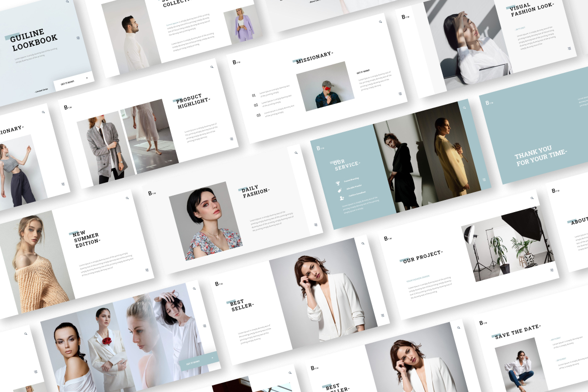The width and height of the screenshot is (588, 392).
Task: Click the Trusted Branding trophy icon
Action: pos(337,182)
